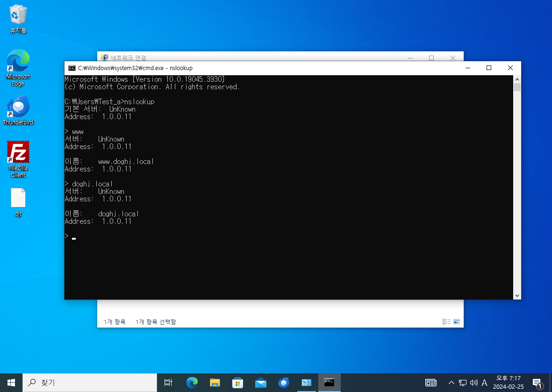Click scroll down arrow in cmd window
The width and height of the screenshot is (552, 392).
click(x=517, y=296)
